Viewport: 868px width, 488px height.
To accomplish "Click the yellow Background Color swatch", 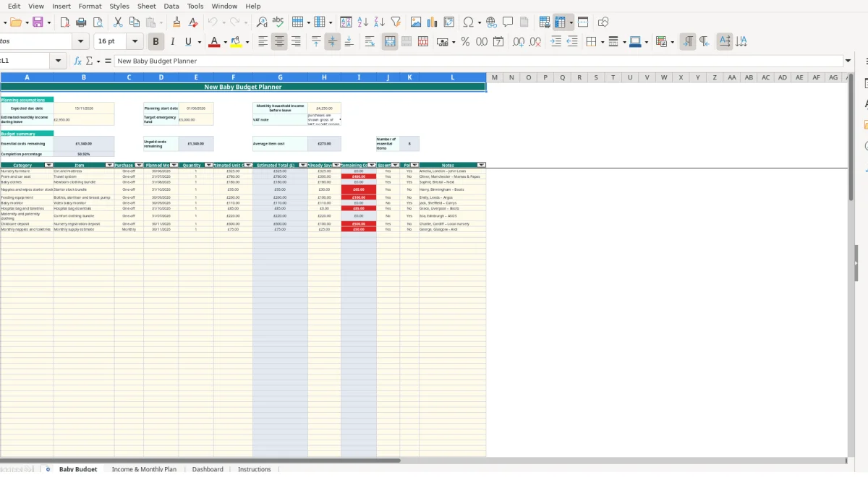I will coord(236,42).
